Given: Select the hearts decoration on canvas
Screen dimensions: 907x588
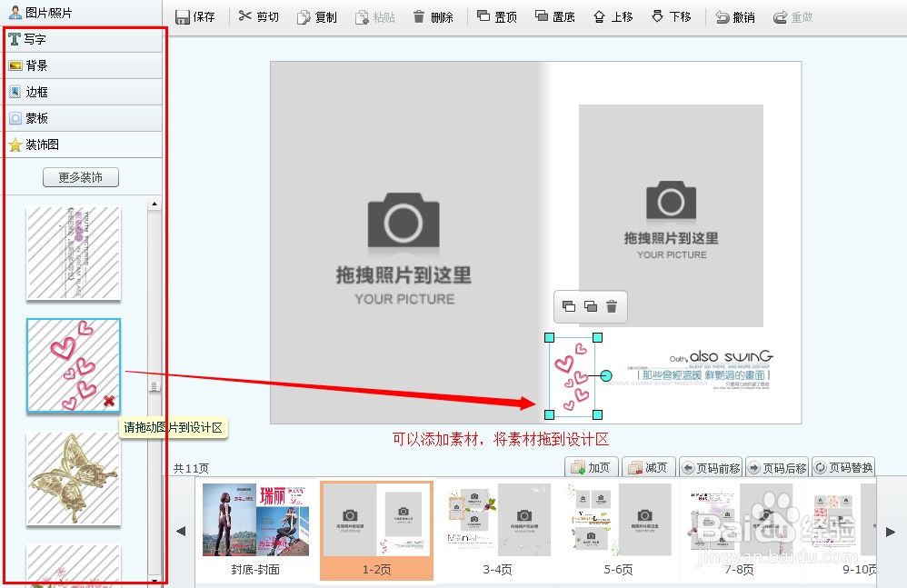Looking at the screenshot, I should coord(573,376).
